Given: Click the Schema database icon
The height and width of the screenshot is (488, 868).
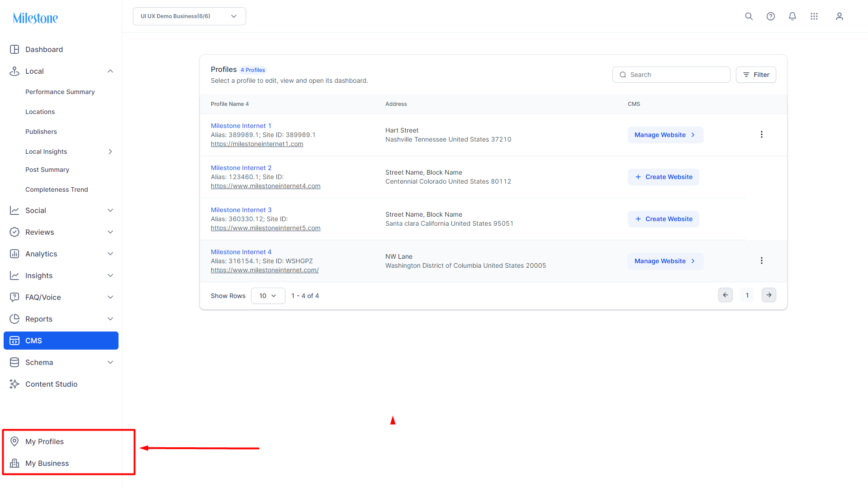Looking at the screenshot, I should [x=14, y=362].
